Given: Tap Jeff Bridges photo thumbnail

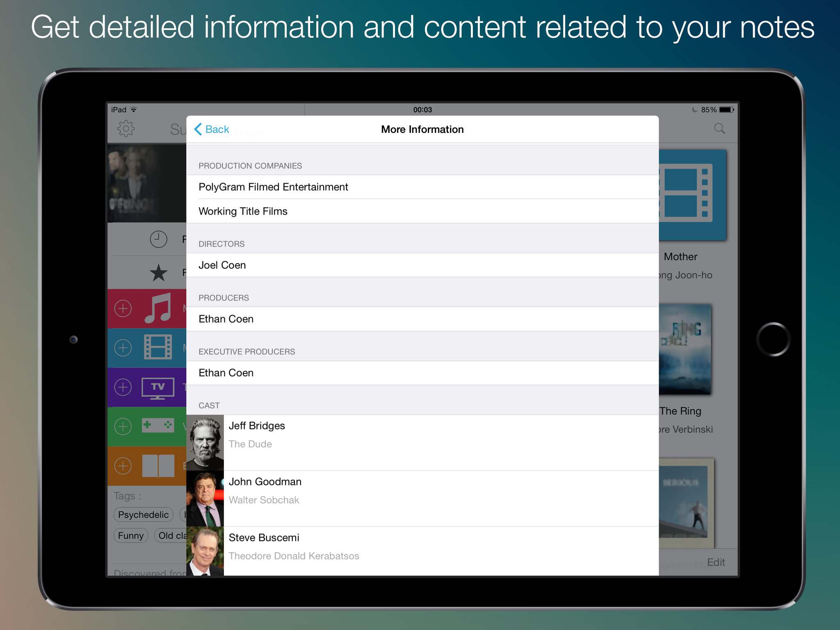Looking at the screenshot, I should (x=205, y=443).
